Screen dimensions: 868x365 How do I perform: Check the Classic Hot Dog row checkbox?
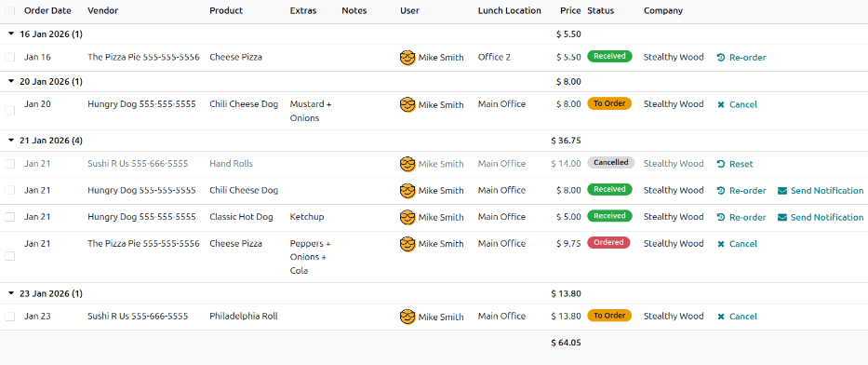10,217
